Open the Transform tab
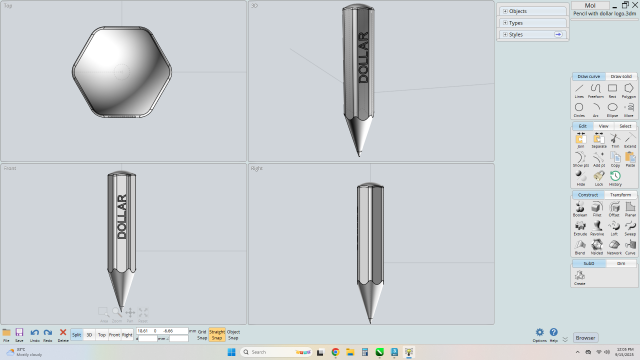The image size is (640, 360). coord(620,195)
